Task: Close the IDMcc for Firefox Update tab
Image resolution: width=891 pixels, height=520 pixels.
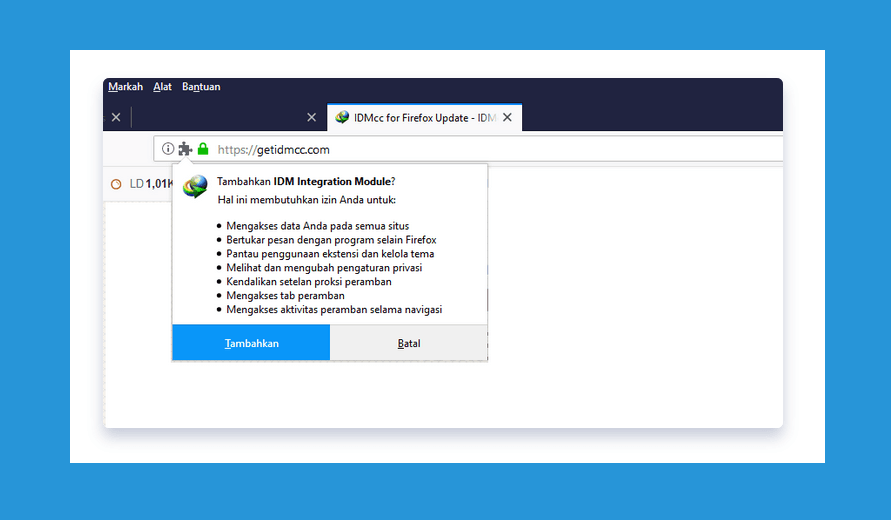Action: (507, 117)
